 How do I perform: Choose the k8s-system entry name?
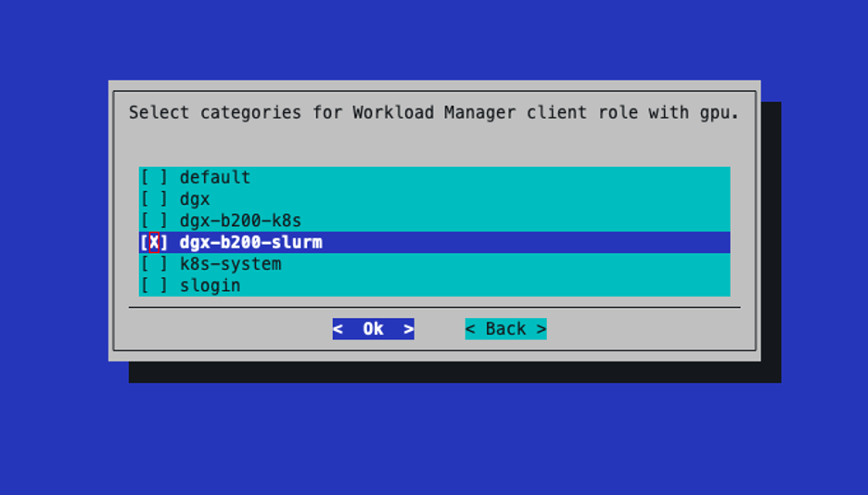[x=230, y=264]
